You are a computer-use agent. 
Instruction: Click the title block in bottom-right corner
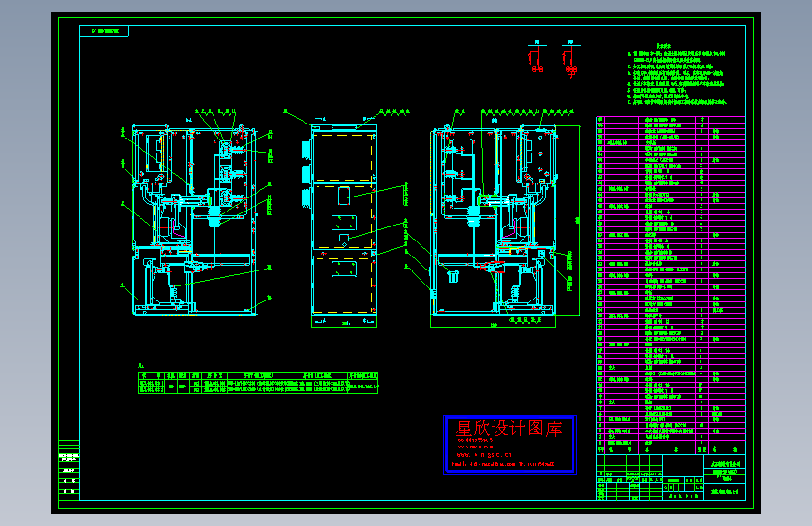click(x=671, y=476)
